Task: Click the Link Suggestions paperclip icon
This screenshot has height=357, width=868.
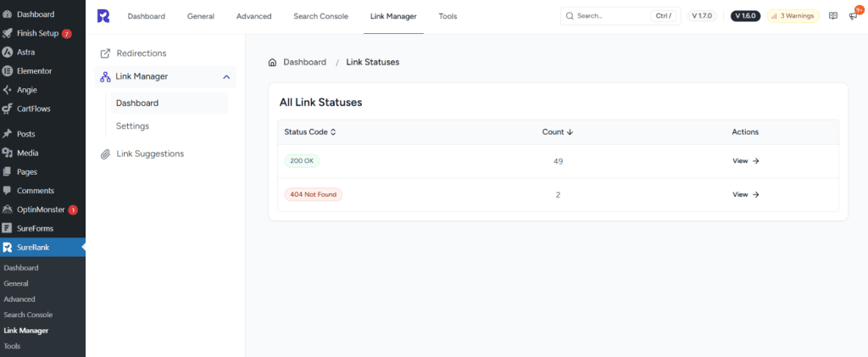Action: (105, 153)
